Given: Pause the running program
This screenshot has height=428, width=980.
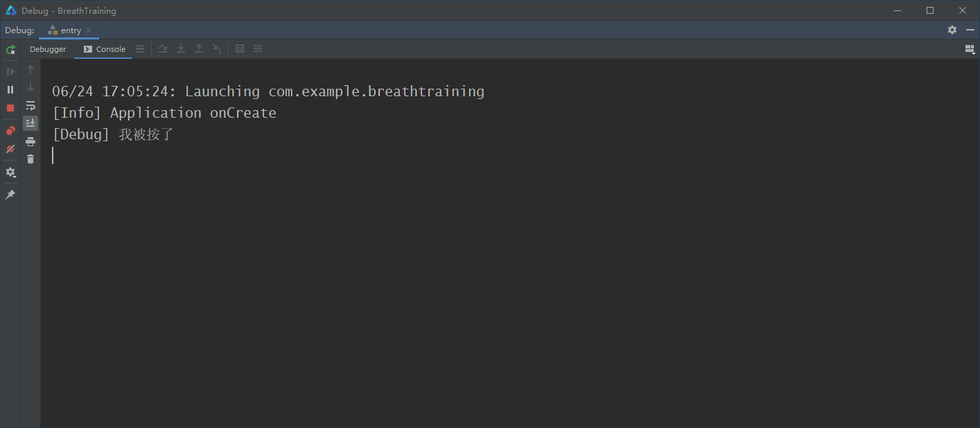Looking at the screenshot, I should (x=10, y=89).
